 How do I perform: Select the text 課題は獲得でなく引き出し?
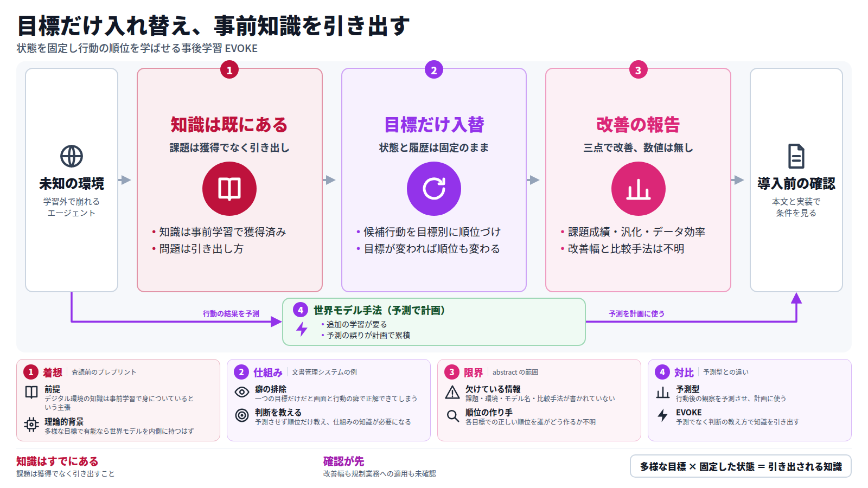coord(229,147)
